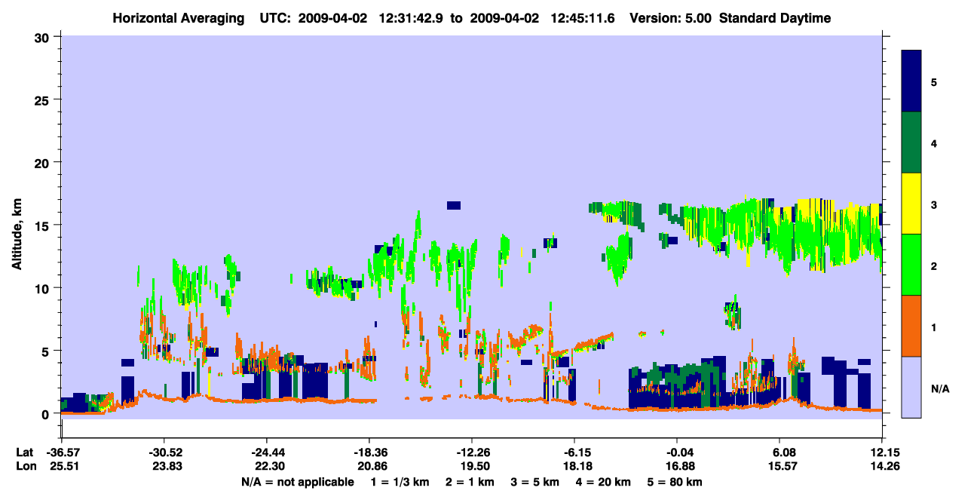Click latitude value -6.15
This screenshot has width=980, height=503.
pos(574,452)
